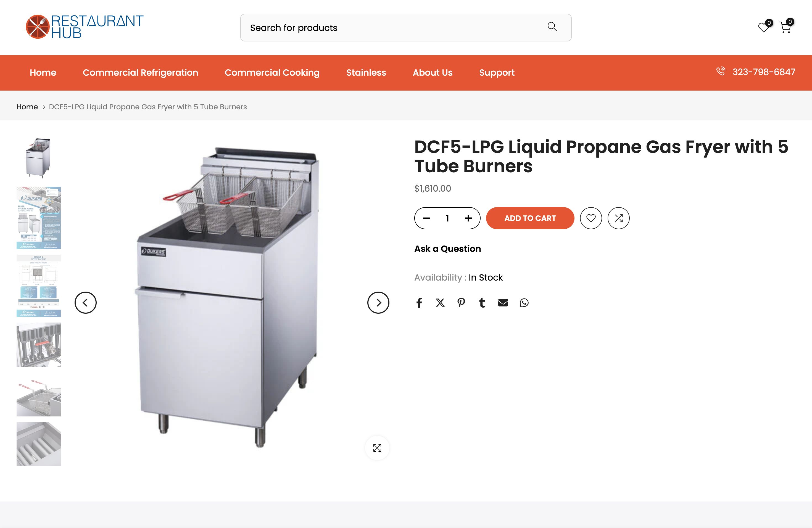
Task: Show previous product image arrow
Action: point(85,303)
